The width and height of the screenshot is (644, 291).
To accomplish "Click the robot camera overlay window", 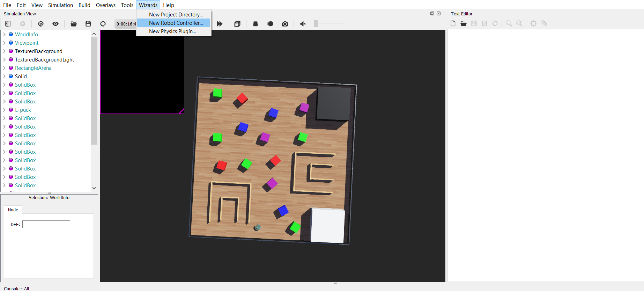I will click(142, 72).
